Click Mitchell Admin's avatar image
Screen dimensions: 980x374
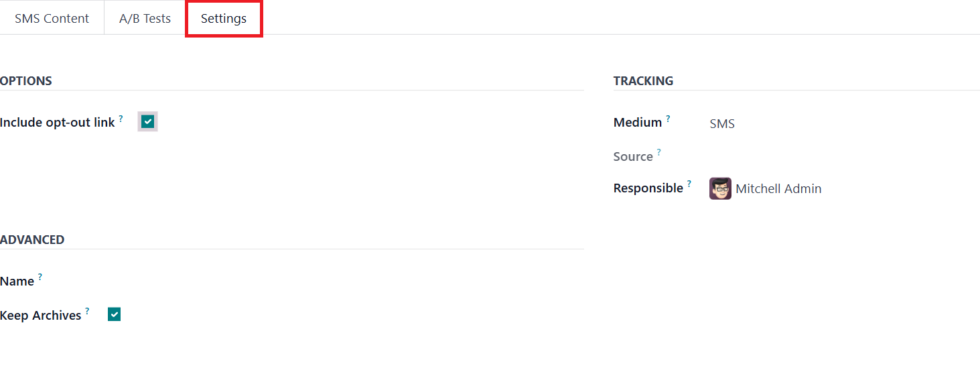coord(720,189)
